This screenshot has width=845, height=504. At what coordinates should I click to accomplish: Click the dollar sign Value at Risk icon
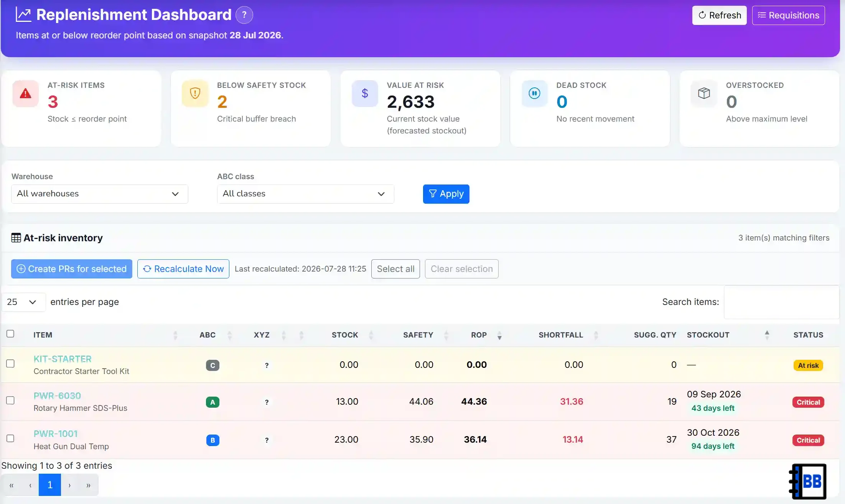365,93
